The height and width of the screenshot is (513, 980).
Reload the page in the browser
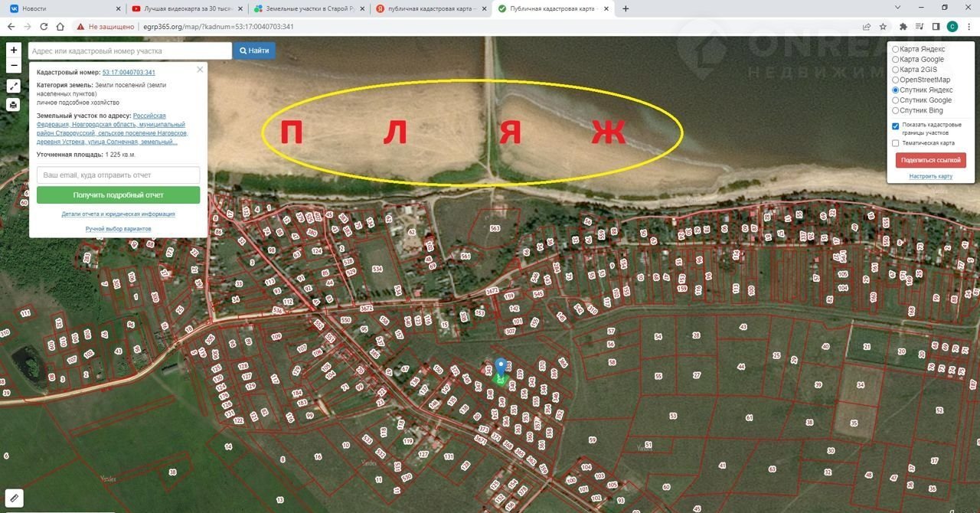click(44, 26)
